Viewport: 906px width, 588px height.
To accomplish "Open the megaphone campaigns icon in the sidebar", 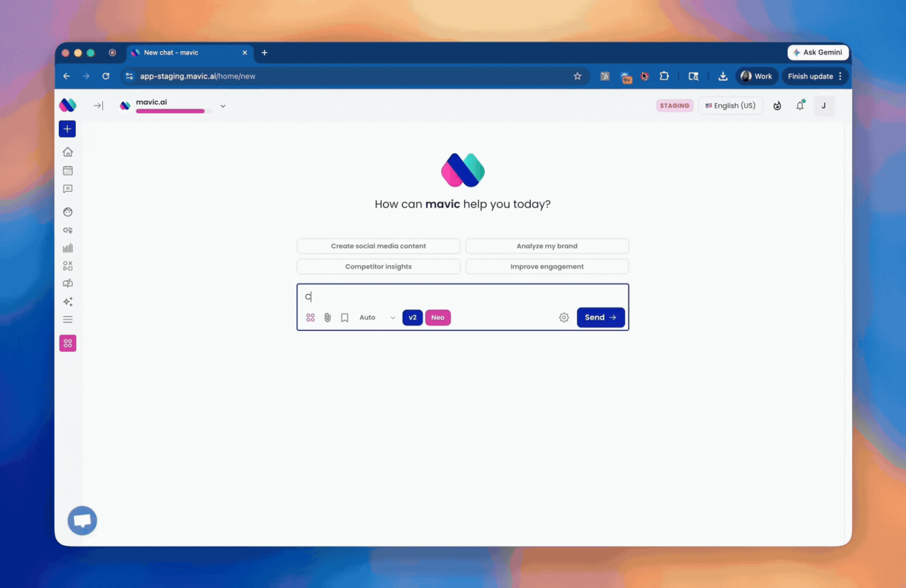I will tap(68, 283).
